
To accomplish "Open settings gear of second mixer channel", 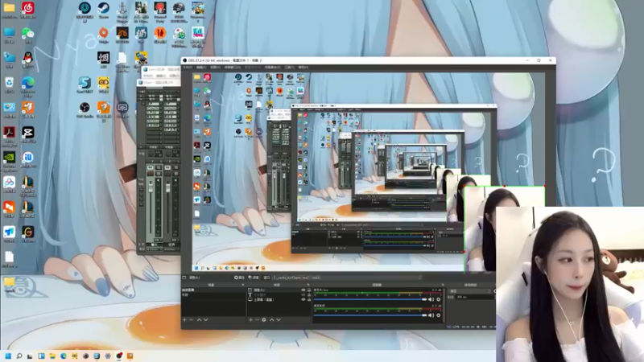I will (x=439, y=315).
